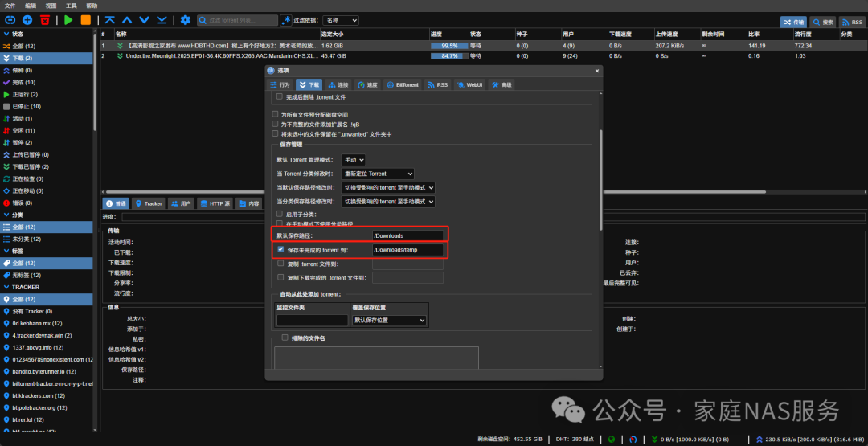This screenshot has width=868, height=446.
Task: Click the move down queue arrow
Action: pos(145,20)
